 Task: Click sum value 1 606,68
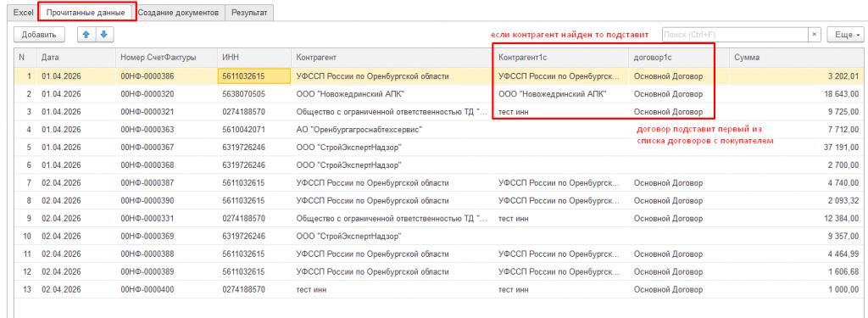coord(843,271)
